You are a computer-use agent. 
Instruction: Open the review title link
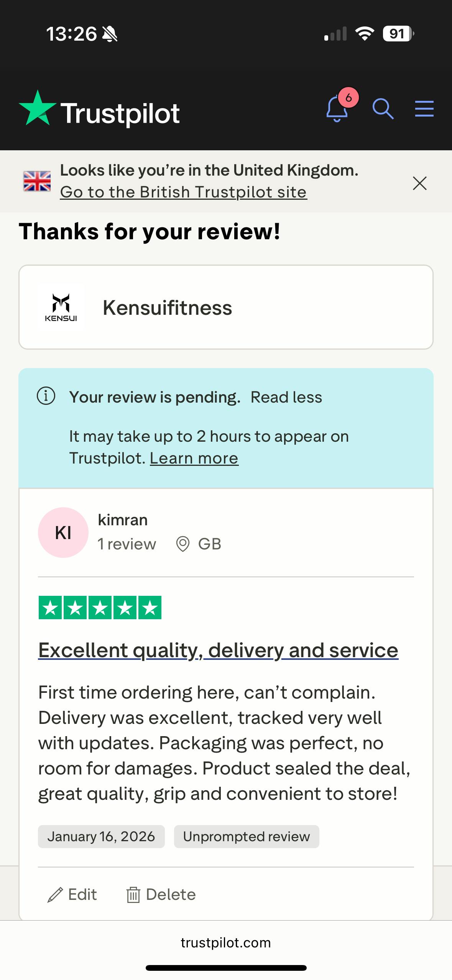point(218,650)
